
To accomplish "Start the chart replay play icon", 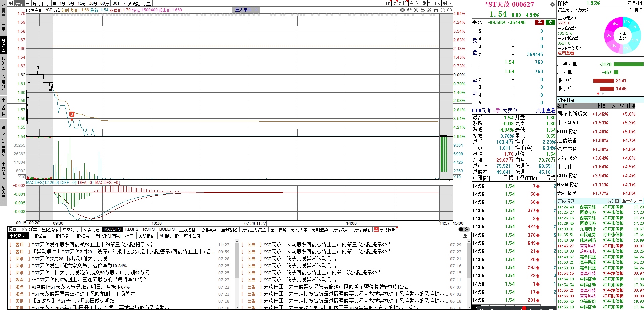I will (x=416, y=10).
